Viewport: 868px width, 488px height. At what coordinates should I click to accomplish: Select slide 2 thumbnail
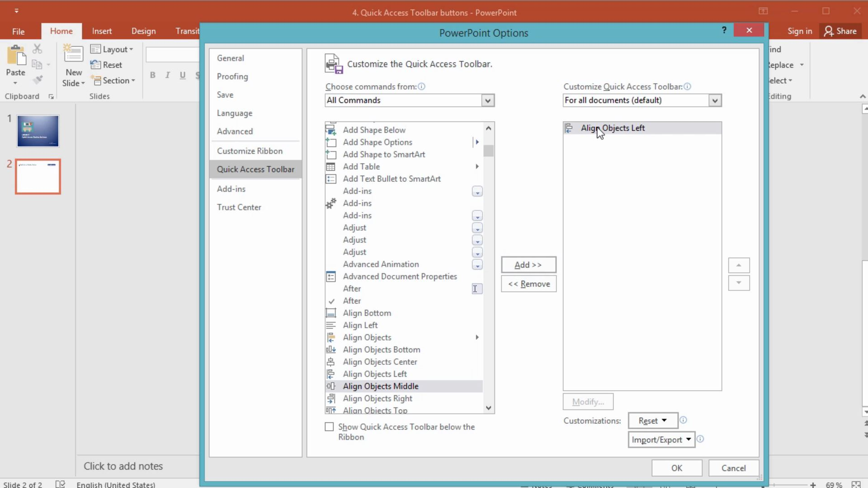[x=38, y=176]
